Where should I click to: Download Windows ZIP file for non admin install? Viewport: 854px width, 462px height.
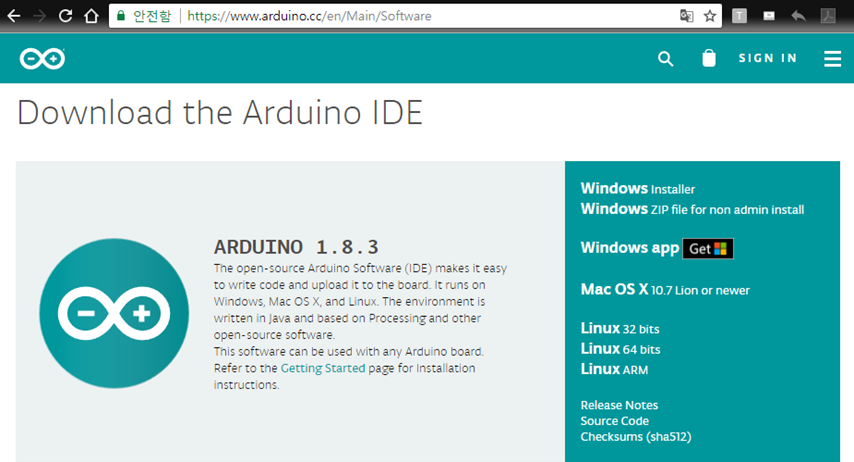(x=692, y=209)
